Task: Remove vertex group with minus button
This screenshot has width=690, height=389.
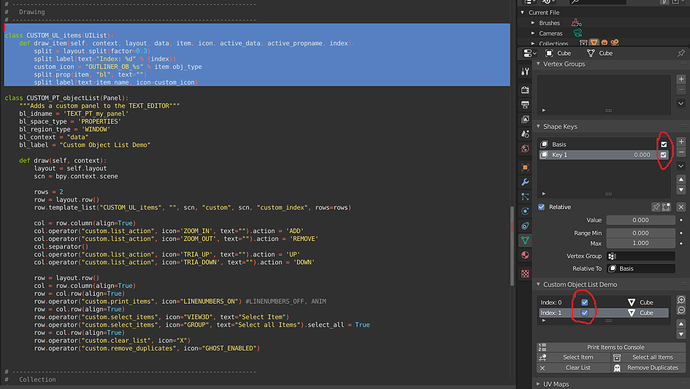Action: tap(681, 90)
